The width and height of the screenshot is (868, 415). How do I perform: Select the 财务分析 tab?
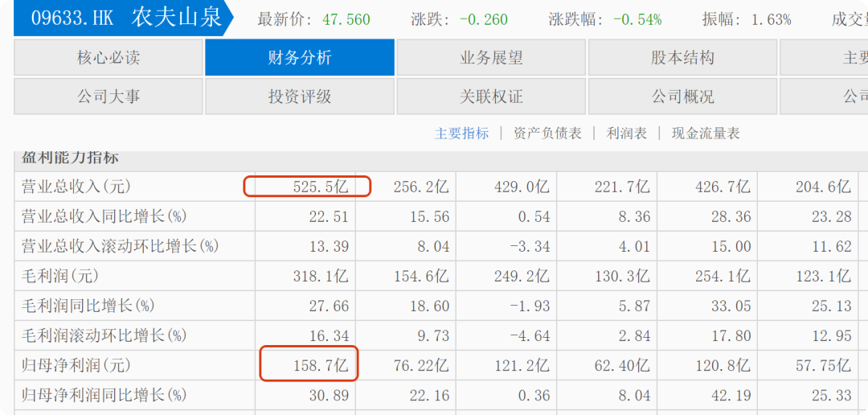coord(300,58)
